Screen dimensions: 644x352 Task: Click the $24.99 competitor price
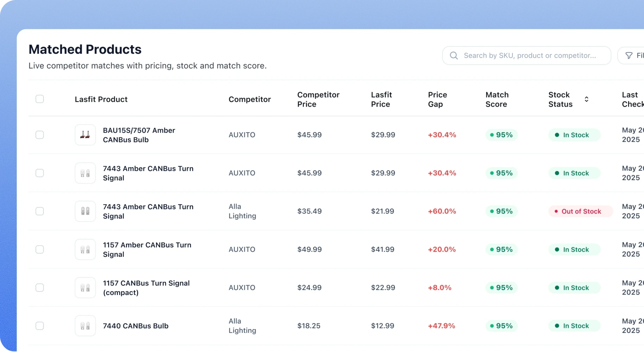309,288
